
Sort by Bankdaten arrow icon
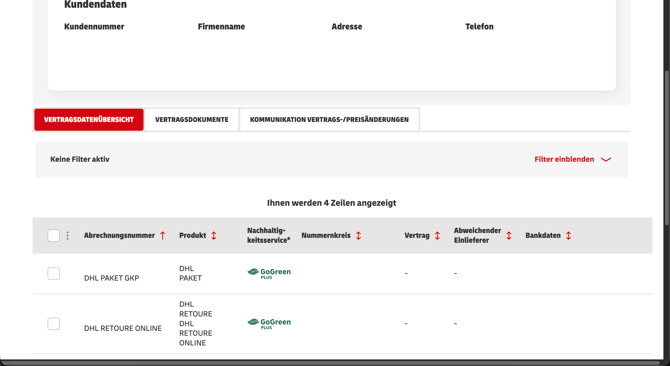coord(568,235)
